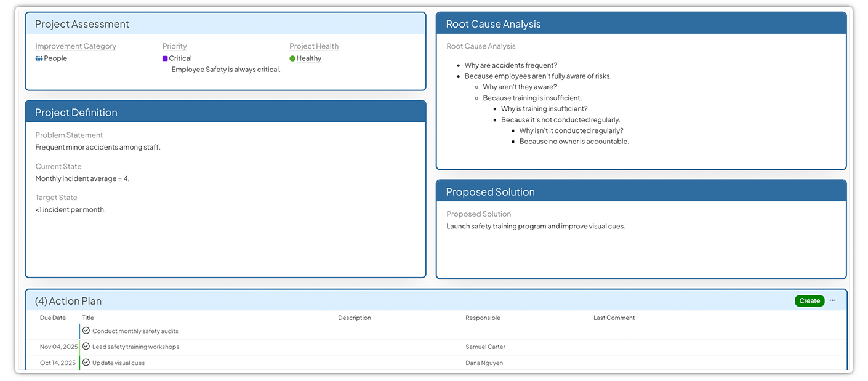The image size is (868, 381).
Task: Click the Oct 14, 2025 due date
Action: 58,363
